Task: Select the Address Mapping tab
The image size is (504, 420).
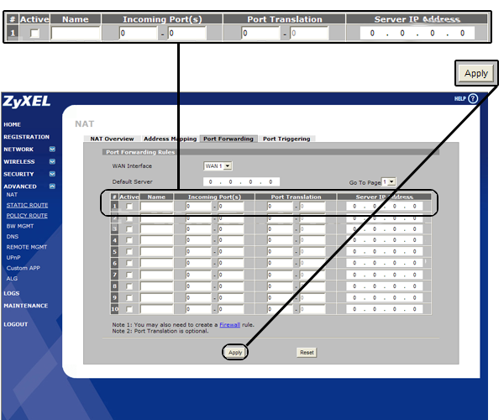Action: click(x=170, y=139)
